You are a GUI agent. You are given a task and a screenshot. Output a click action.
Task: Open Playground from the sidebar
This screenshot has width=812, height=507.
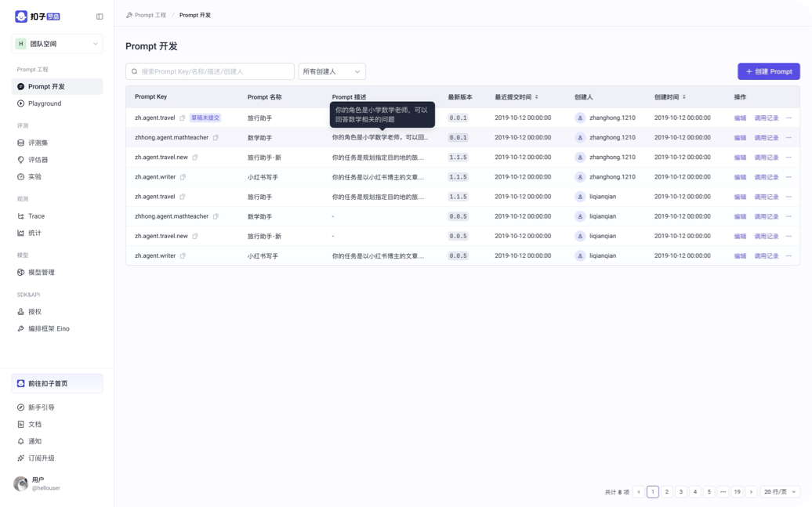point(57,103)
